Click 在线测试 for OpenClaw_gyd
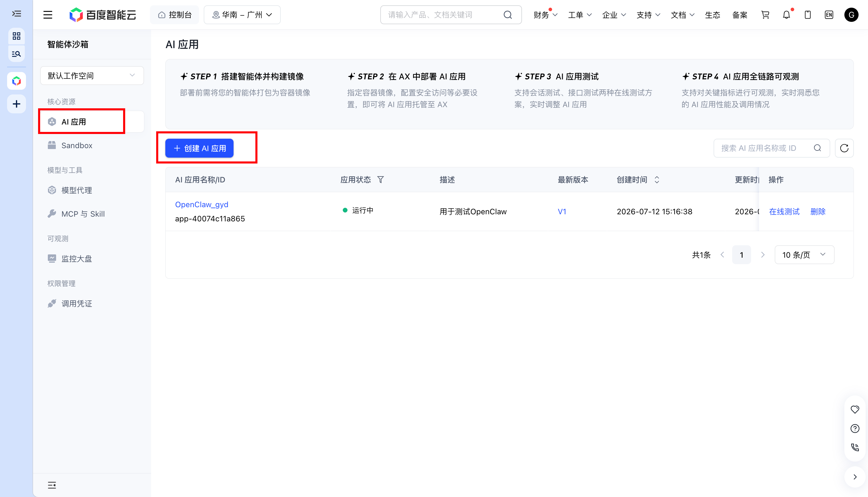The image size is (868, 497). point(784,211)
